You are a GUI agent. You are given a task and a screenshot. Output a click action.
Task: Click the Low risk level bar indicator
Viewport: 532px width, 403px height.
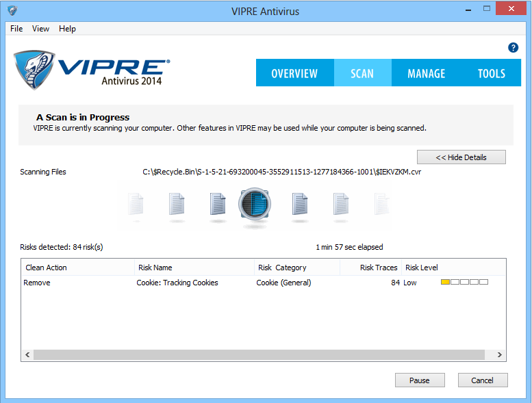tap(464, 282)
